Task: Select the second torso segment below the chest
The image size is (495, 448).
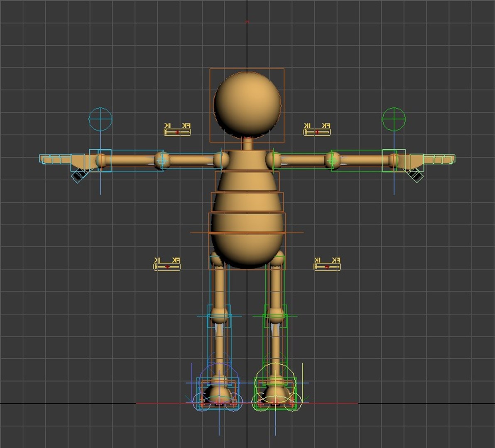Action: pos(247,181)
